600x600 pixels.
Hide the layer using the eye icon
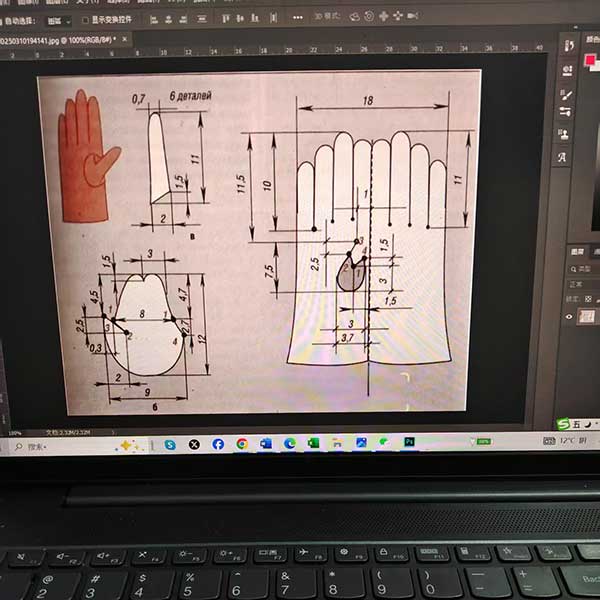pos(570,316)
